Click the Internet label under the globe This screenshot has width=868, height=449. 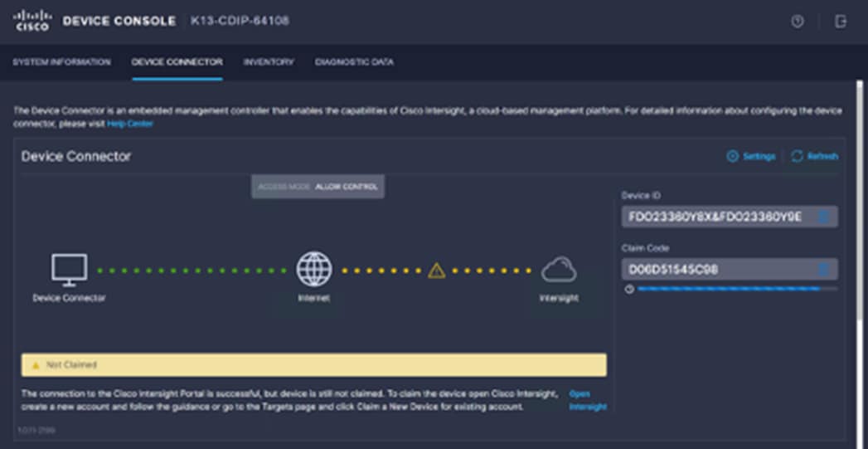(x=314, y=298)
